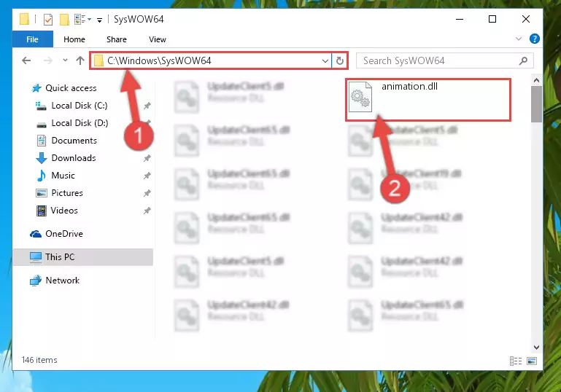
Task: Maximize the SysWOW64 window
Action: point(492,19)
